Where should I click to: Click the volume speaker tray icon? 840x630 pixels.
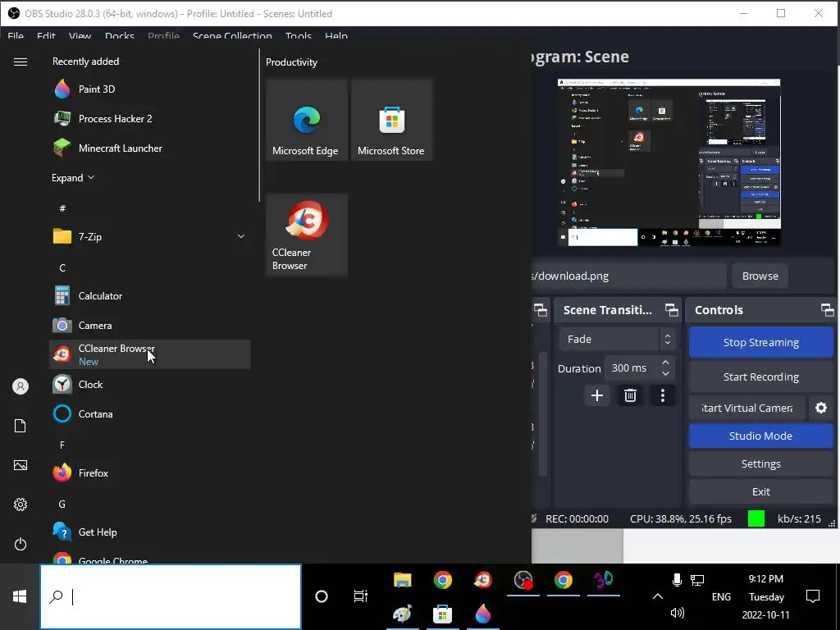coord(677,613)
